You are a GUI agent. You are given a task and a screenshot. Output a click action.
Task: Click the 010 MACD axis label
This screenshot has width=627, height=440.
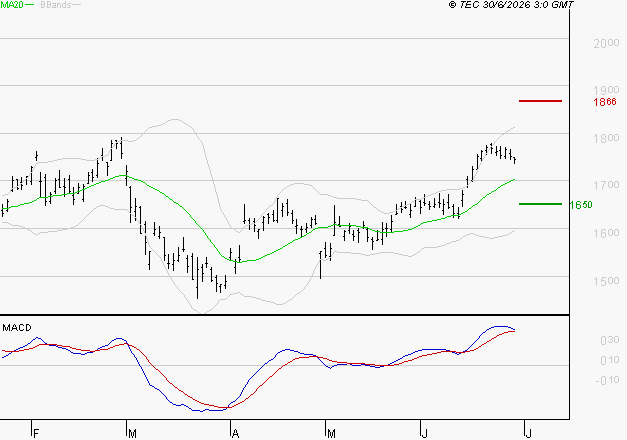pyautogui.click(x=610, y=360)
